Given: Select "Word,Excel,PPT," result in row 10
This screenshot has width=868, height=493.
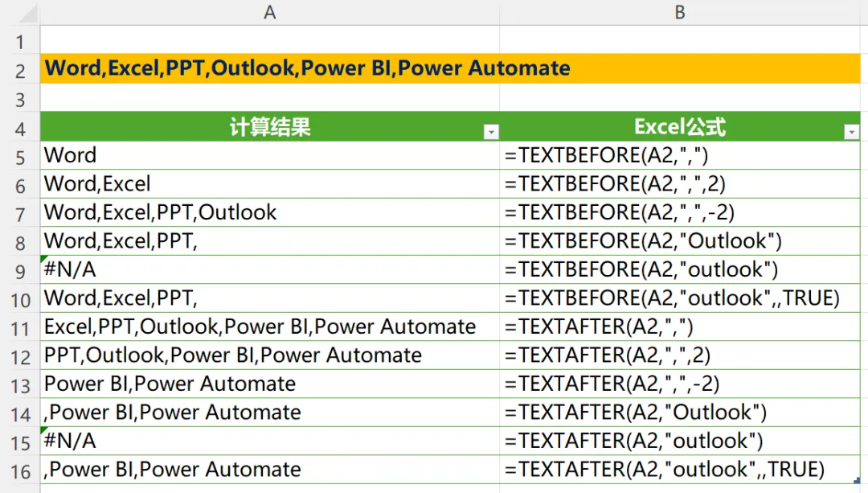Looking at the screenshot, I should point(269,298).
